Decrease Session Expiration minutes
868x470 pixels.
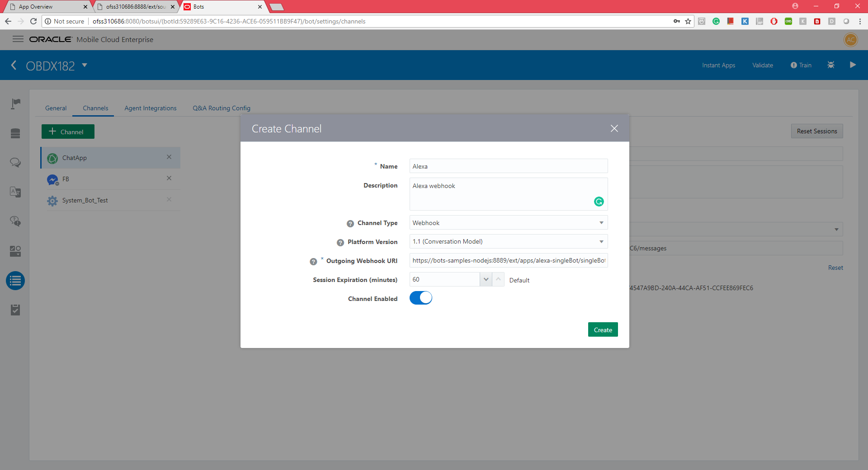pyautogui.click(x=486, y=280)
